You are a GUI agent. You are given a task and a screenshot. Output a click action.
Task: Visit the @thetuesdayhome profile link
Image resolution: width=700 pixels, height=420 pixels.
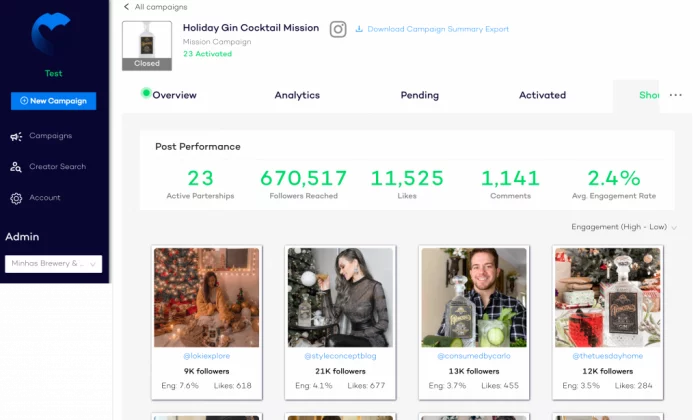tap(608, 356)
